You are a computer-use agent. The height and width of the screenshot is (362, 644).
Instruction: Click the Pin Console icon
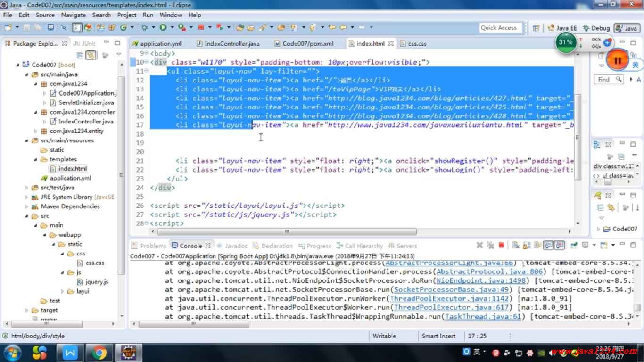pos(574,245)
